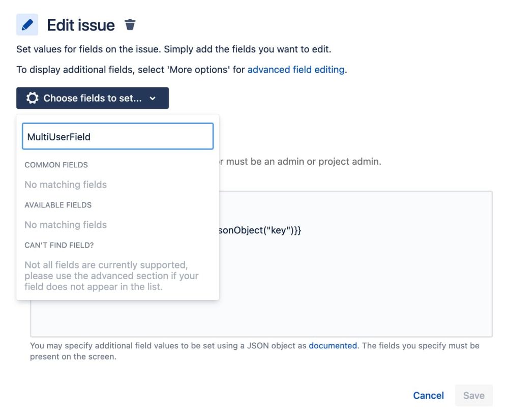This screenshot has height=420, width=508.
Task: Click 'No matching fields' under Available Fields
Action: 66,225
